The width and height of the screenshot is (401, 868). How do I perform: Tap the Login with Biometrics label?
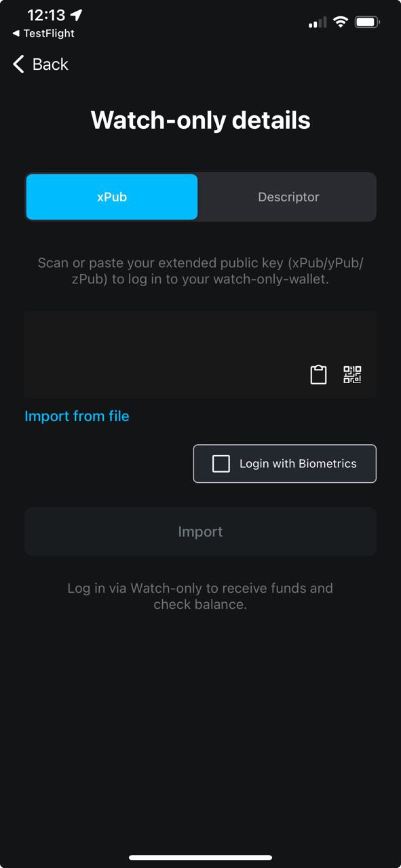(298, 464)
